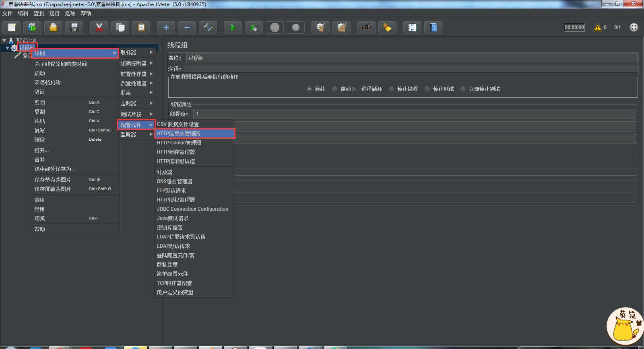
Task: Click the Search binoculars icon
Action: (366, 27)
